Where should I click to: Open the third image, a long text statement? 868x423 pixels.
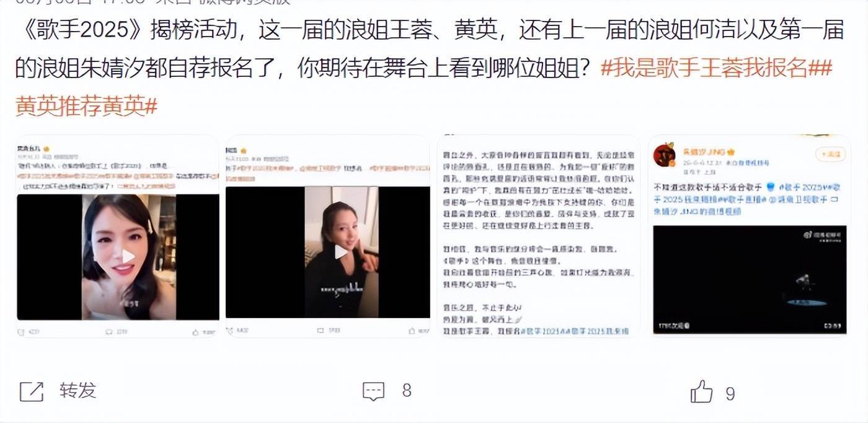click(538, 236)
